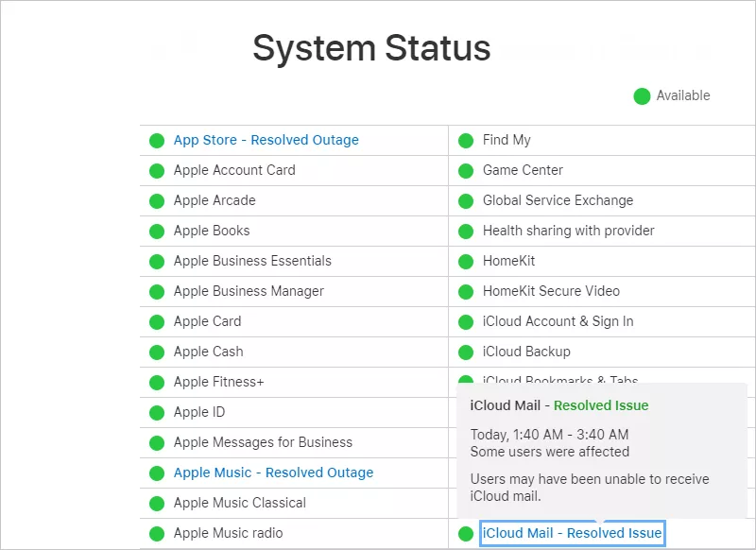Open the App Store - Resolved Outage link

pos(266,140)
